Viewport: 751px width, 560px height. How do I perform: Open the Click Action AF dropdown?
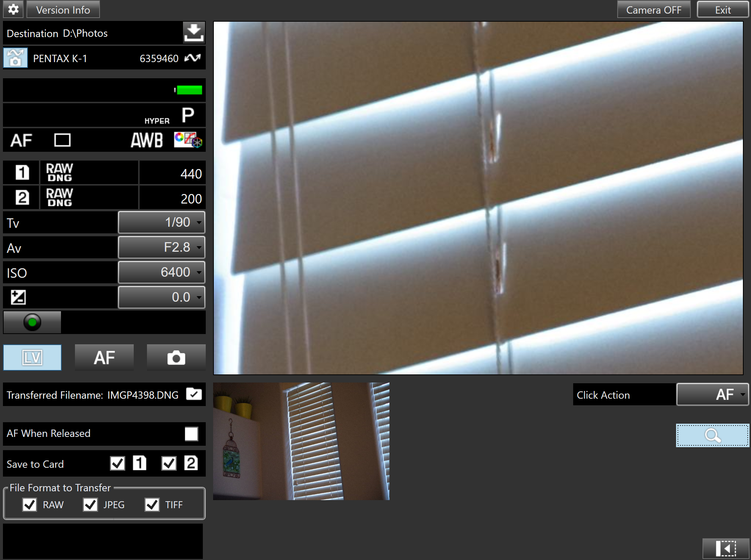712,395
